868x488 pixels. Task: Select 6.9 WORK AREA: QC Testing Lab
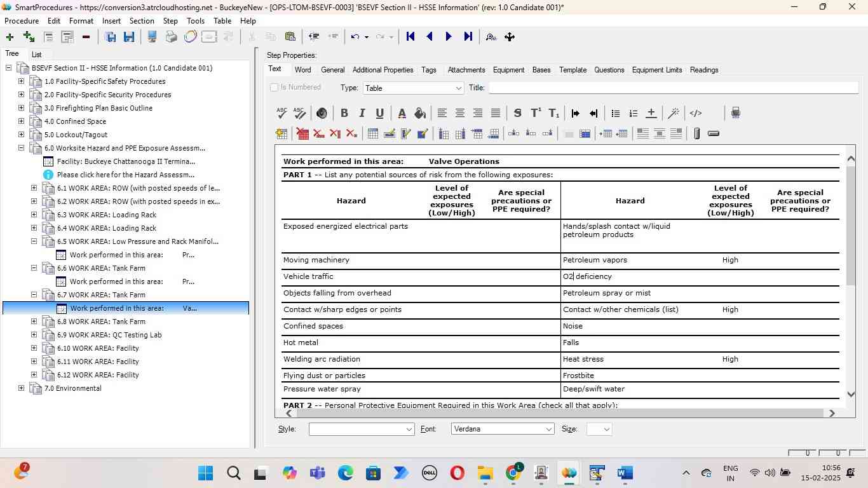coord(109,335)
